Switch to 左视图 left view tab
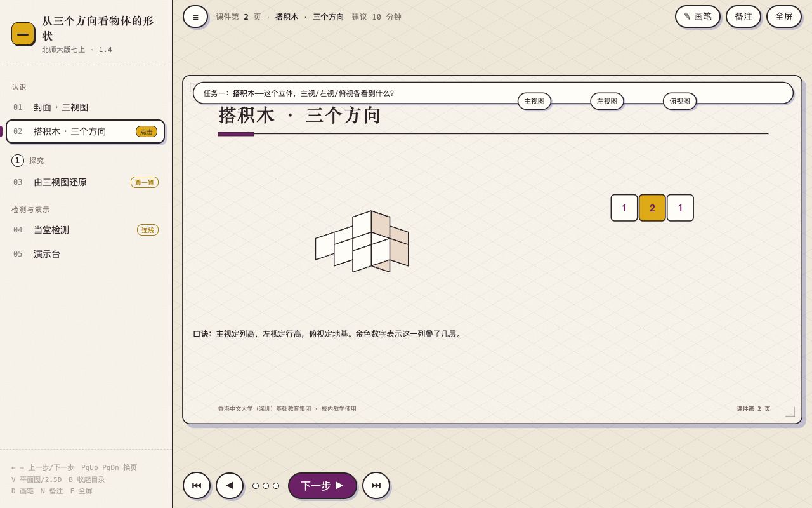812x508 pixels. (x=607, y=101)
